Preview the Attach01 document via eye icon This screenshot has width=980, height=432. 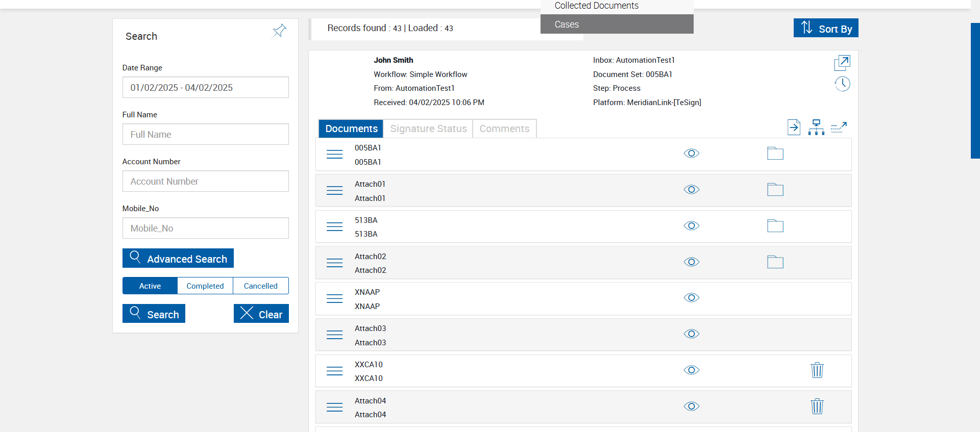(x=691, y=190)
